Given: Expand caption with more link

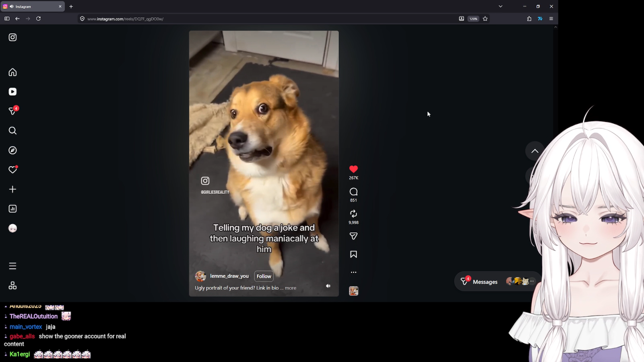Looking at the screenshot, I should tap(291, 288).
